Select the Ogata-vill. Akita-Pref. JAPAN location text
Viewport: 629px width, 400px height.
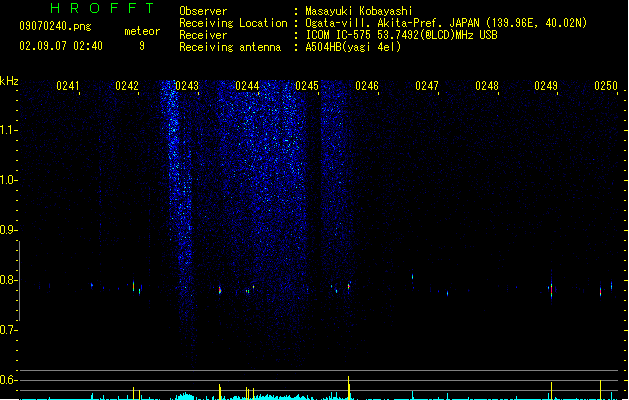click(446, 23)
